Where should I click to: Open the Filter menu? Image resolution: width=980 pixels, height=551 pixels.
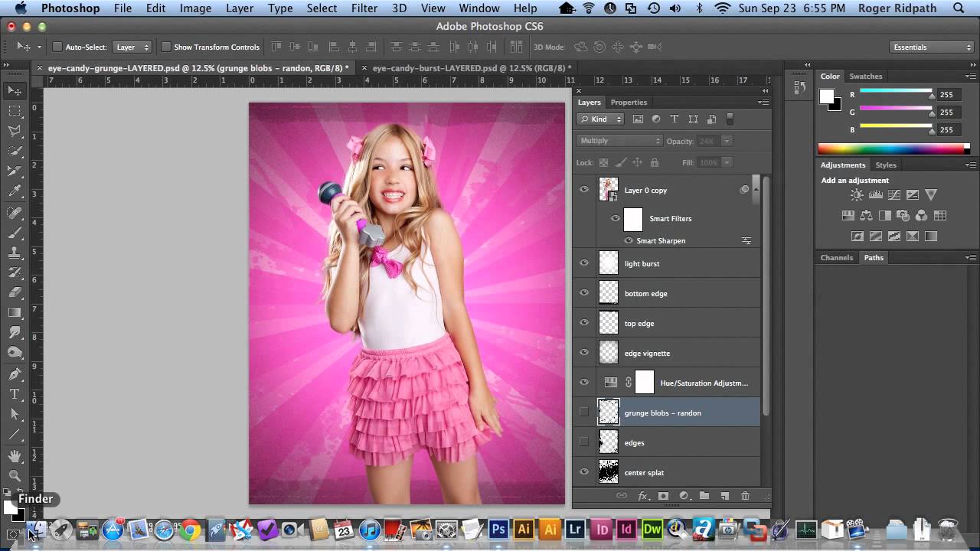364,8
